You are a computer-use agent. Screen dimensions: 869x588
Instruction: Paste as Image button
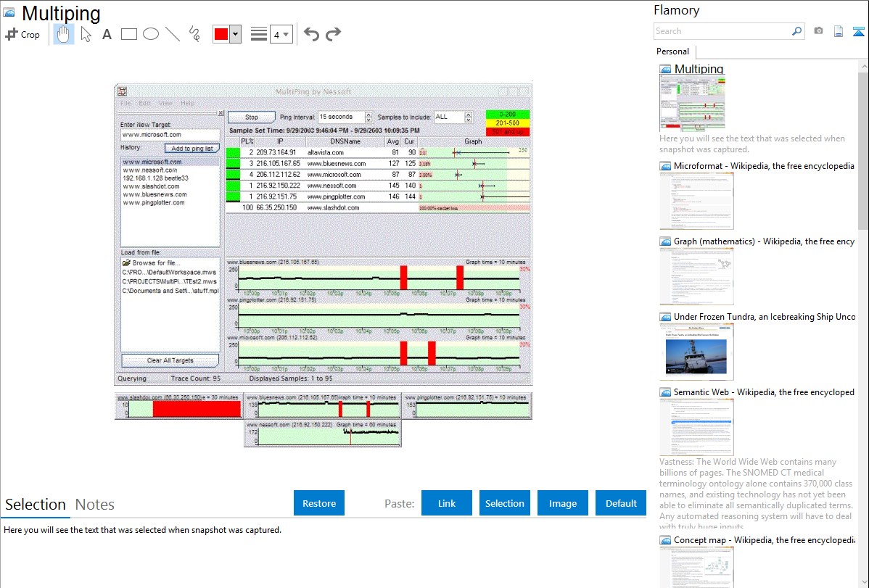point(562,503)
